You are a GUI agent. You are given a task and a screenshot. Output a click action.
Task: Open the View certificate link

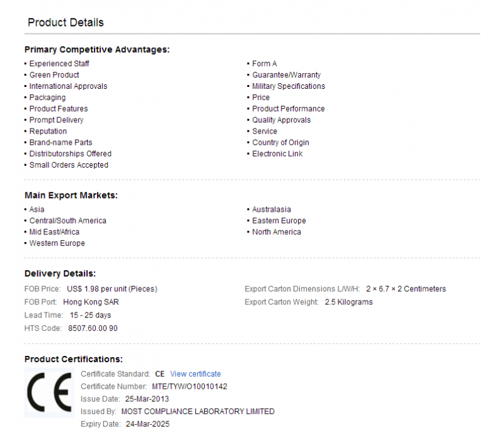tap(195, 374)
